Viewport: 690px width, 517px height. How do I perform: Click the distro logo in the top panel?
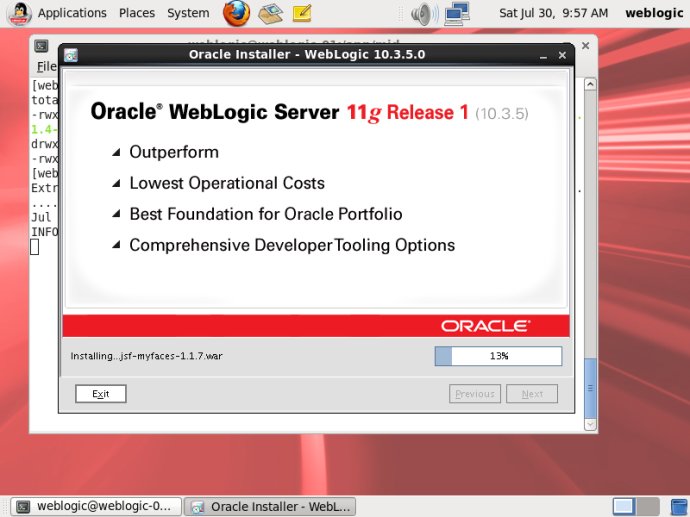(19, 13)
